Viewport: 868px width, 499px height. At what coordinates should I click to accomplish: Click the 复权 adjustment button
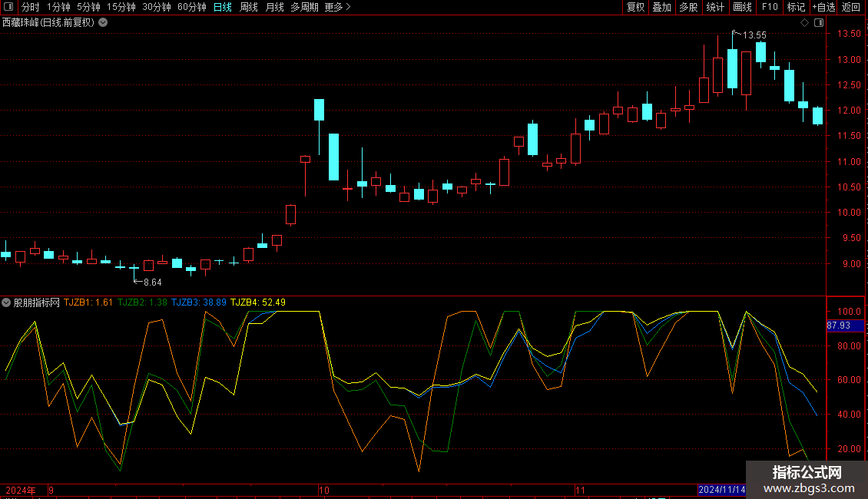coord(635,7)
